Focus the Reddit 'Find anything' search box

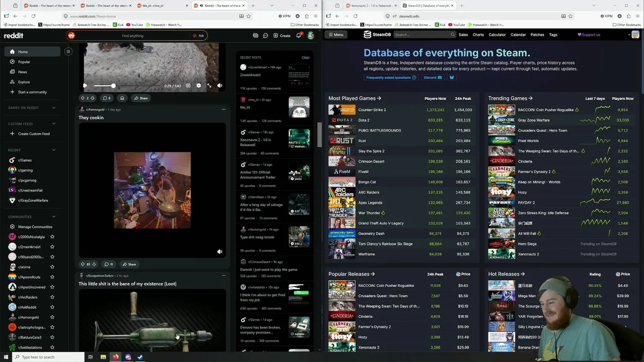(133, 36)
